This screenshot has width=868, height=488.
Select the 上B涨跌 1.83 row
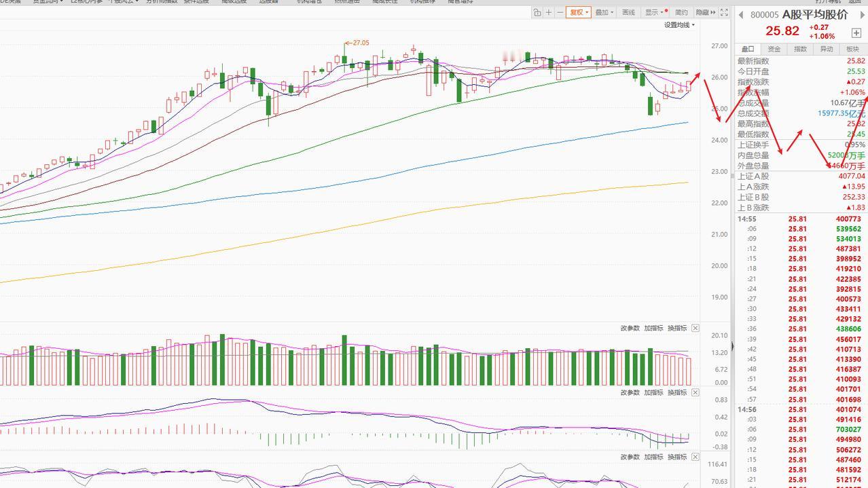click(x=801, y=208)
